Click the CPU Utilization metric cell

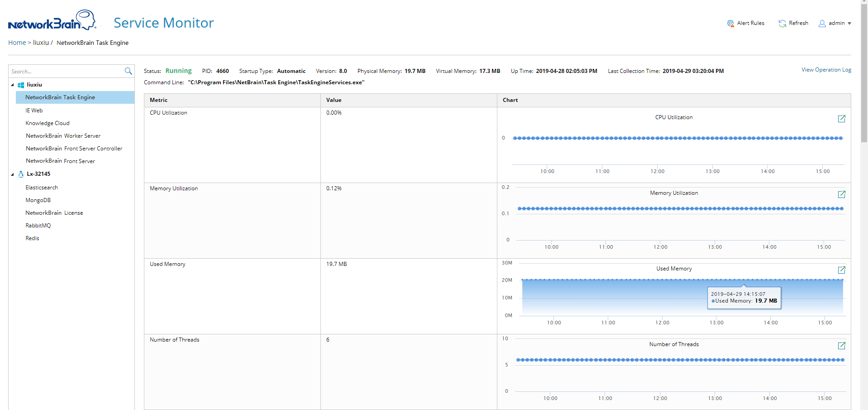232,145
